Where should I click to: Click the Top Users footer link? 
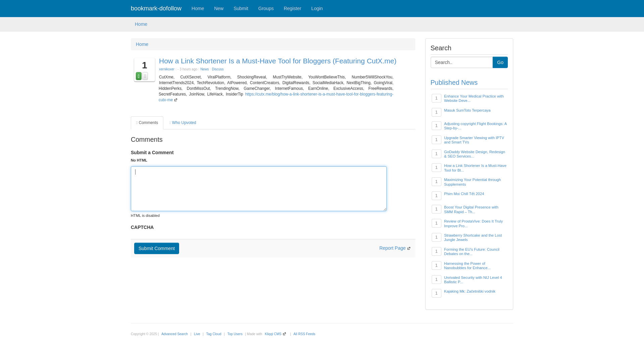pyautogui.click(x=235, y=334)
